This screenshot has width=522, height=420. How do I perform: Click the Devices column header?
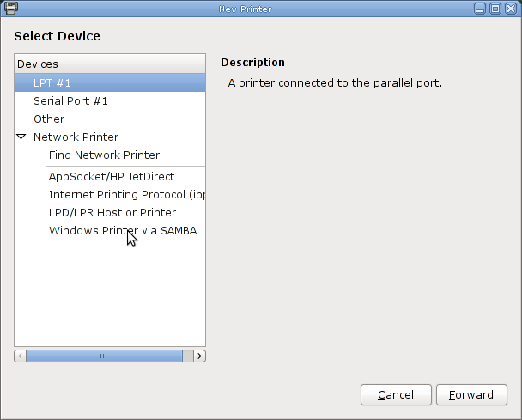(110, 64)
